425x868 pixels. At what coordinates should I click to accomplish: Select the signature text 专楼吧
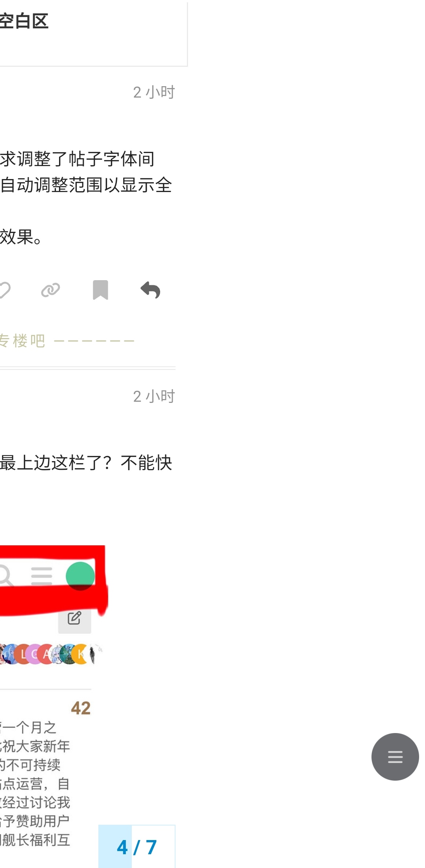pos(22,341)
